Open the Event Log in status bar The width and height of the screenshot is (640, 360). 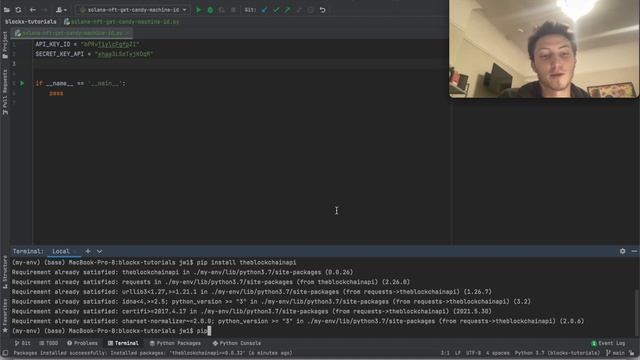click(608, 343)
